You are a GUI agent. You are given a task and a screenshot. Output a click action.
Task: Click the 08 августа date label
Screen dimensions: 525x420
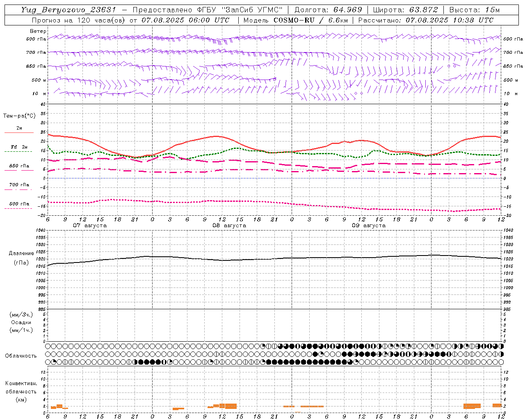229,226
